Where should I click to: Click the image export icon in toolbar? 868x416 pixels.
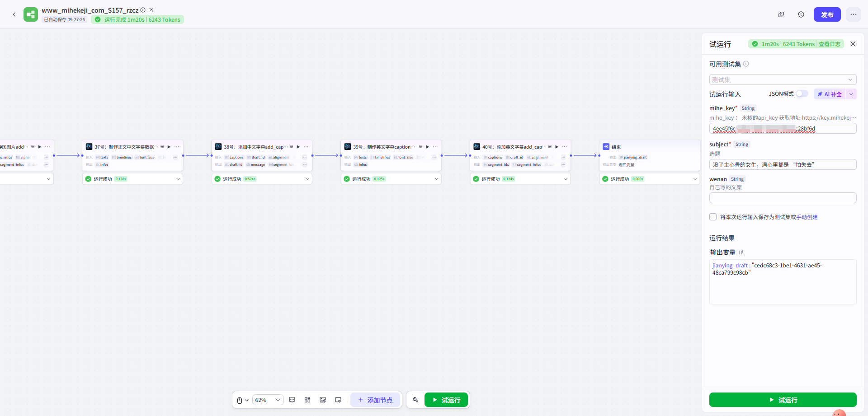pyautogui.click(x=323, y=400)
